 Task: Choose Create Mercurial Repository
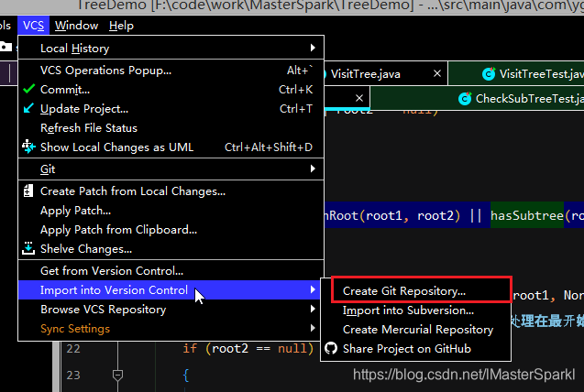click(415, 330)
